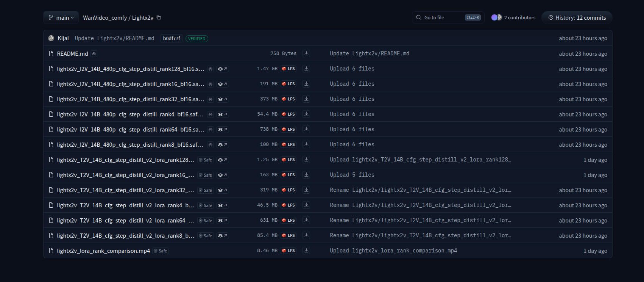
Task: Open external viewer for I2V rank16 file
Action: pyautogui.click(x=223, y=84)
